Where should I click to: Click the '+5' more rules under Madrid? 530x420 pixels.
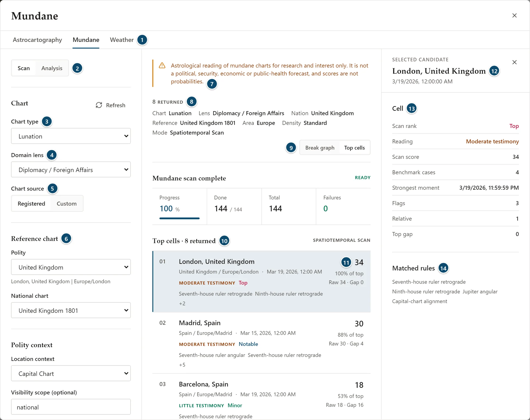[182, 365]
